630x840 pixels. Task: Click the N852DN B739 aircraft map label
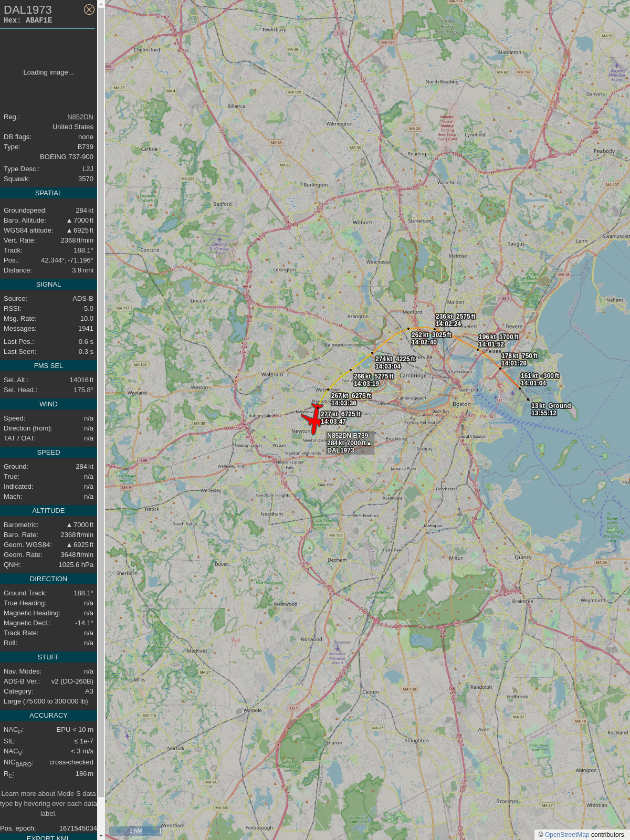click(x=349, y=443)
